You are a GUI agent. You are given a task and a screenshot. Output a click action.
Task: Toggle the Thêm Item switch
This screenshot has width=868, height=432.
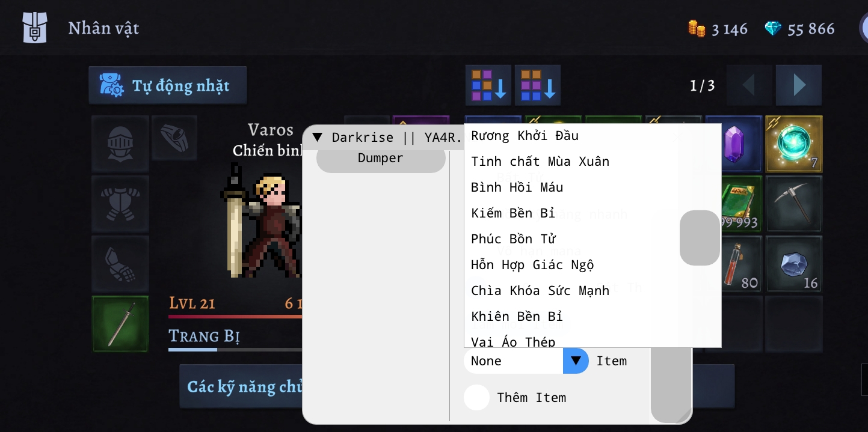476,398
